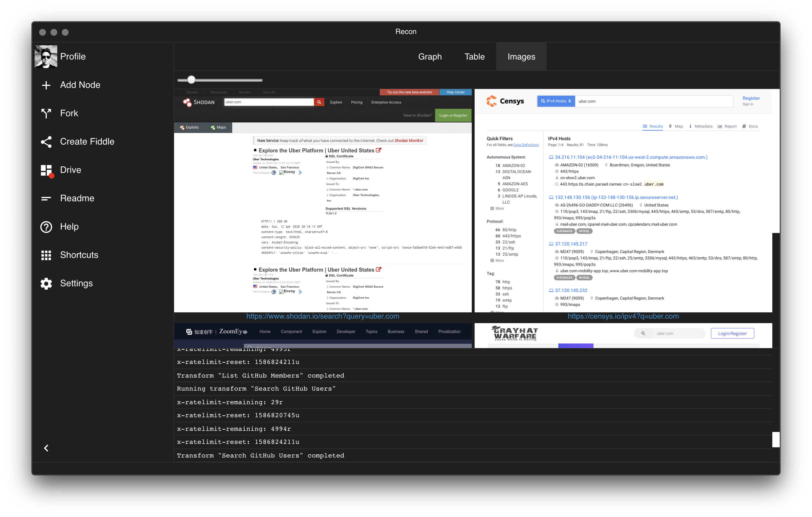812x517 pixels.
Task: Click the Profile avatar picture
Action: point(46,57)
